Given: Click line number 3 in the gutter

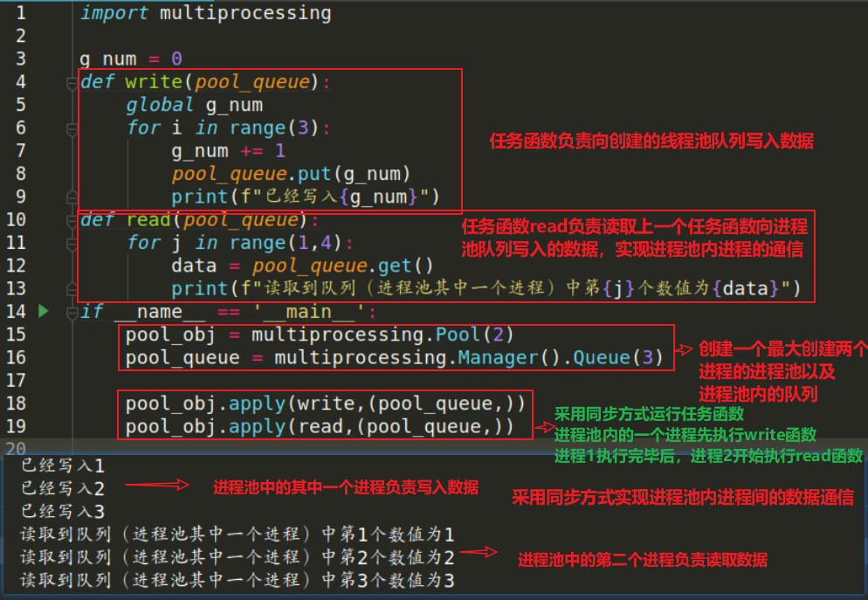Looking at the screenshot, I should coord(20,59).
